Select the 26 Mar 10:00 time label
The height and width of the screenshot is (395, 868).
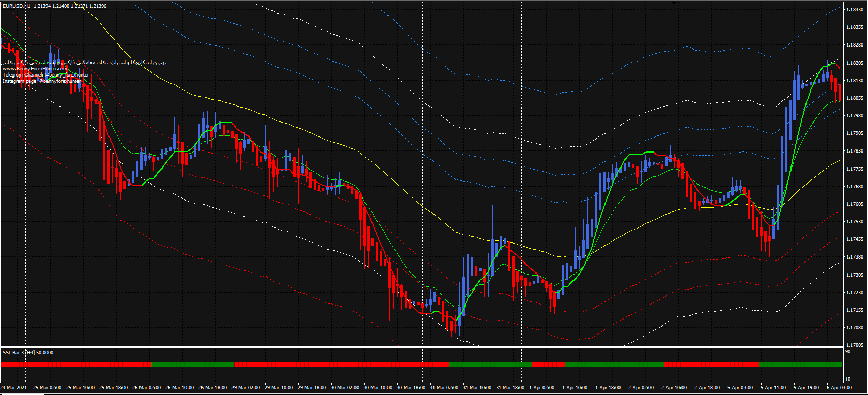click(x=179, y=387)
